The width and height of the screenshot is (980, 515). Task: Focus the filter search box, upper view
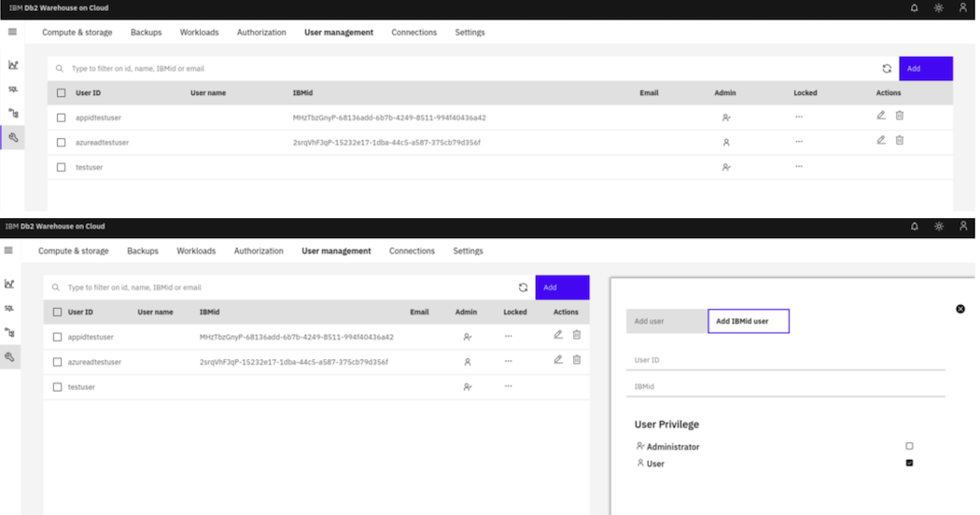[x=463, y=69]
